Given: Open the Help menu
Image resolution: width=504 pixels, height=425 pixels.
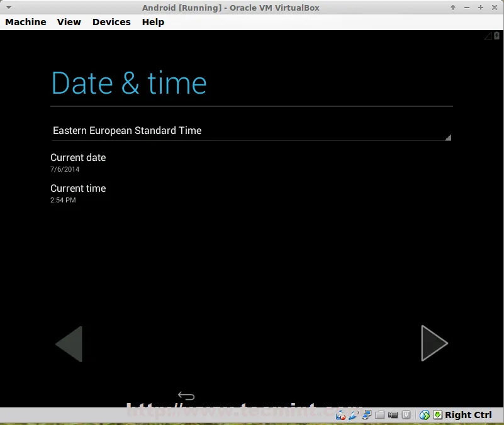Looking at the screenshot, I should click(153, 22).
